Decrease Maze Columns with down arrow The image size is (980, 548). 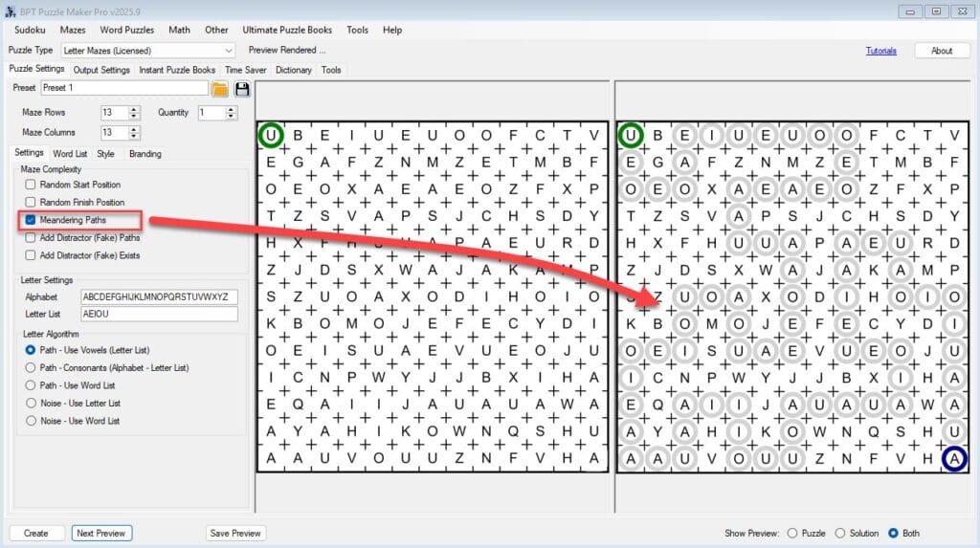133,136
